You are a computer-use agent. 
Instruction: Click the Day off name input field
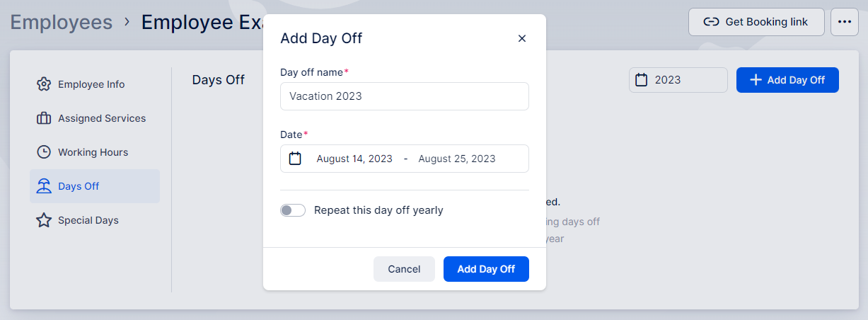pos(404,96)
